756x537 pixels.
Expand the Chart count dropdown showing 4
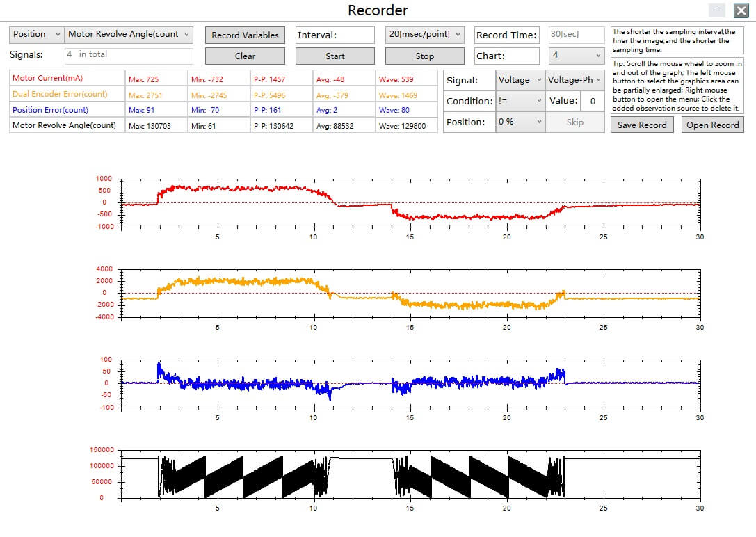(577, 55)
